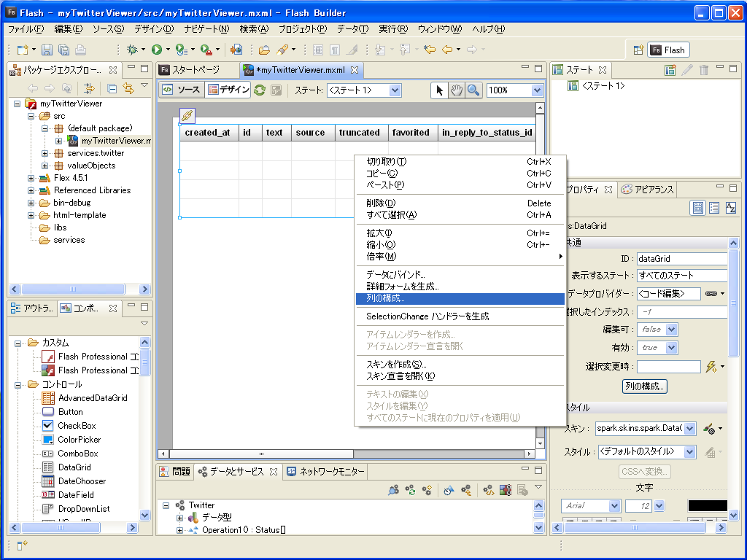The image size is (747, 560).
Task: Click the skin edit icon beside skin field
Action: (x=709, y=429)
